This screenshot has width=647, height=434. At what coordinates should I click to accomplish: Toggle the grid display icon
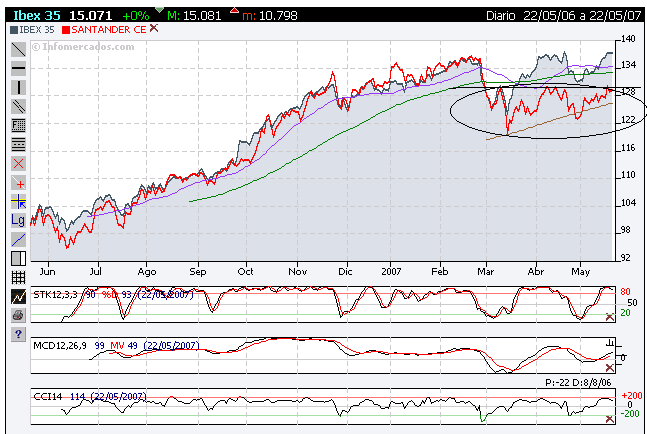pyautogui.click(x=18, y=278)
